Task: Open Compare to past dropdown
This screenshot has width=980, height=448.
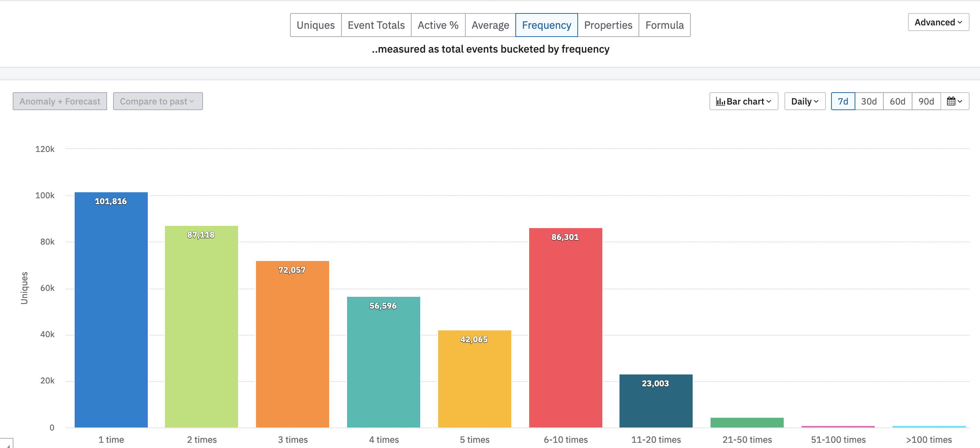Action: coord(157,101)
